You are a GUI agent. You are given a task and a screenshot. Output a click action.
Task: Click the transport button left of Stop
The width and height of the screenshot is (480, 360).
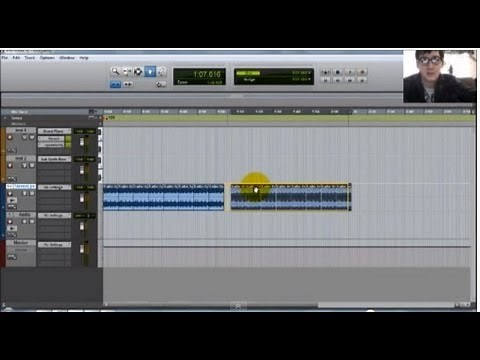point(325,72)
